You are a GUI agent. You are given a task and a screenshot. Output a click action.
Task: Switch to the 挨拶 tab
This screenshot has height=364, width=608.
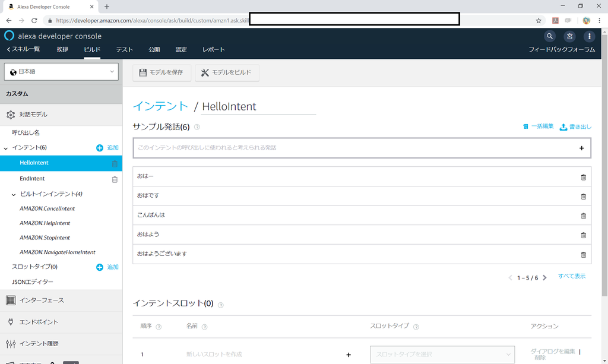[x=62, y=50]
